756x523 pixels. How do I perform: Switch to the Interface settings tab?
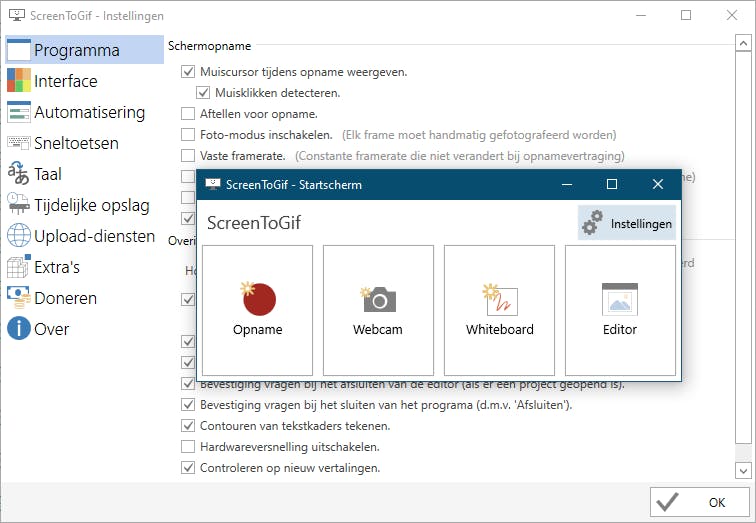[x=84, y=80]
